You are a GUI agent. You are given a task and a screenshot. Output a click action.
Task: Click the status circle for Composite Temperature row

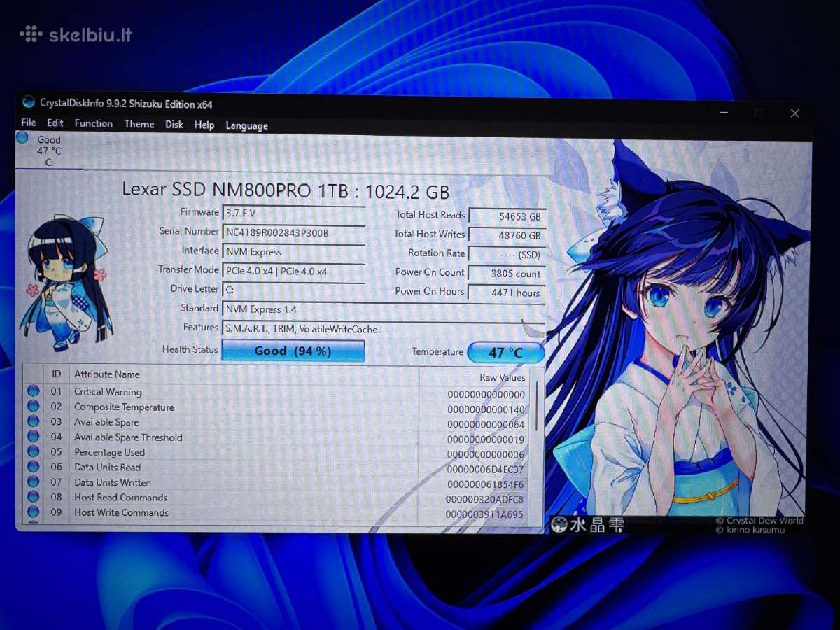coord(33,406)
